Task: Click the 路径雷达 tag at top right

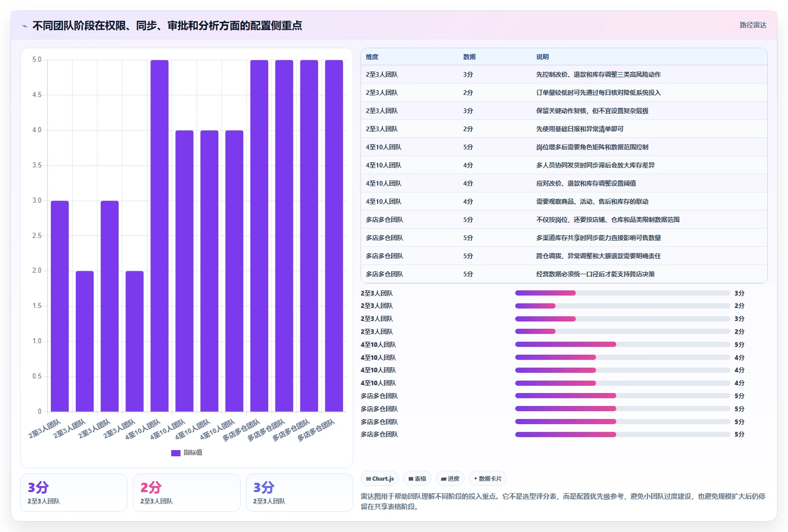Action: click(753, 25)
